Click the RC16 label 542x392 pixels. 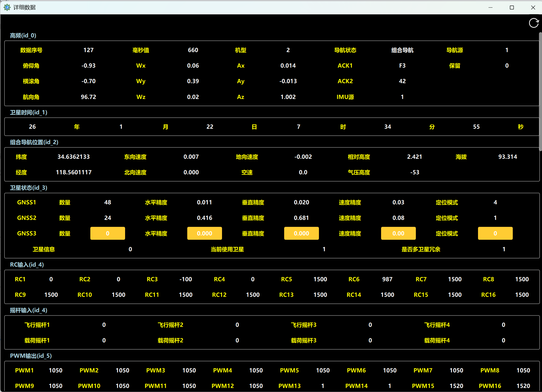(488, 295)
